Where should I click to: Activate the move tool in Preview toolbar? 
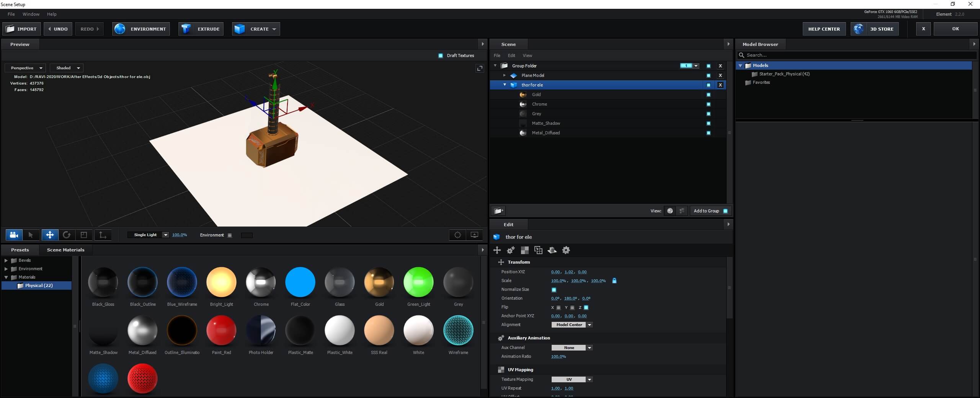(x=50, y=235)
